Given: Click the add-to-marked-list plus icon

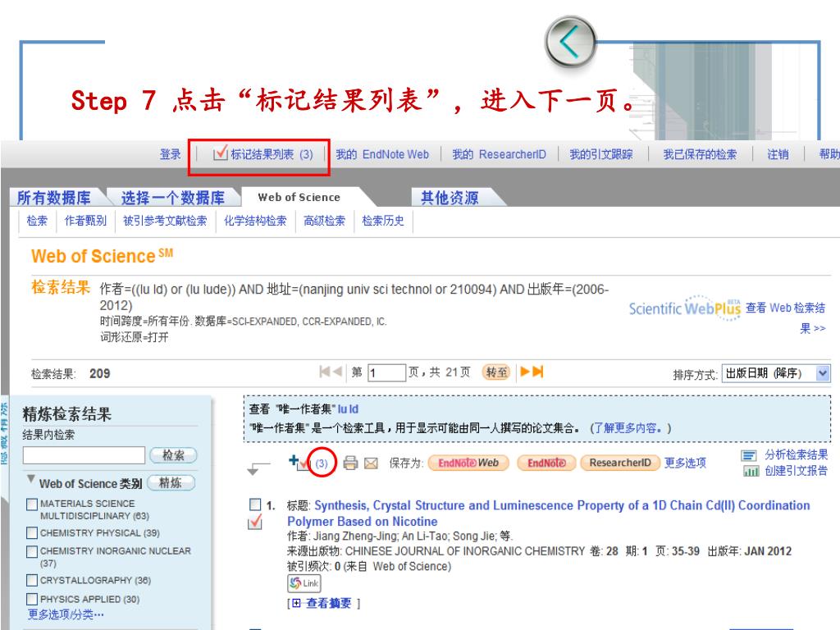Looking at the screenshot, I should (x=299, y=462).
